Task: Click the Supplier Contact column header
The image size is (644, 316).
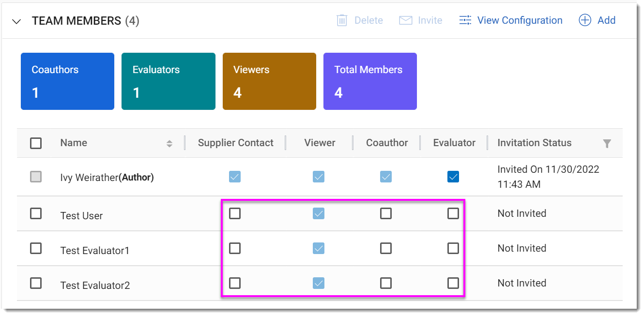Action: (235, 143)
